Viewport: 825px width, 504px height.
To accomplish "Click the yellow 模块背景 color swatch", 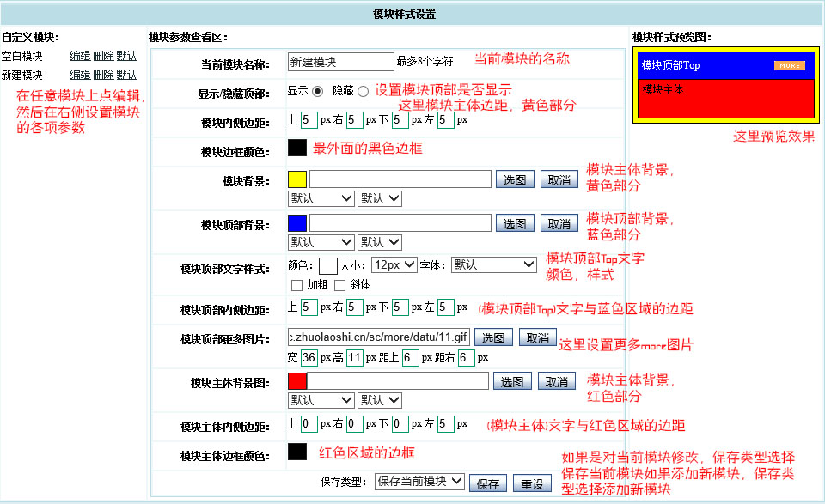I will (296, 179).
